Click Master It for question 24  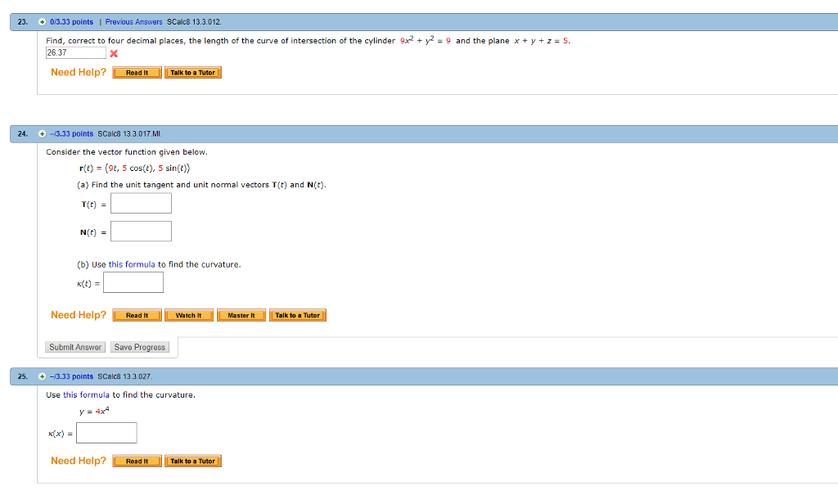point(241,315)
